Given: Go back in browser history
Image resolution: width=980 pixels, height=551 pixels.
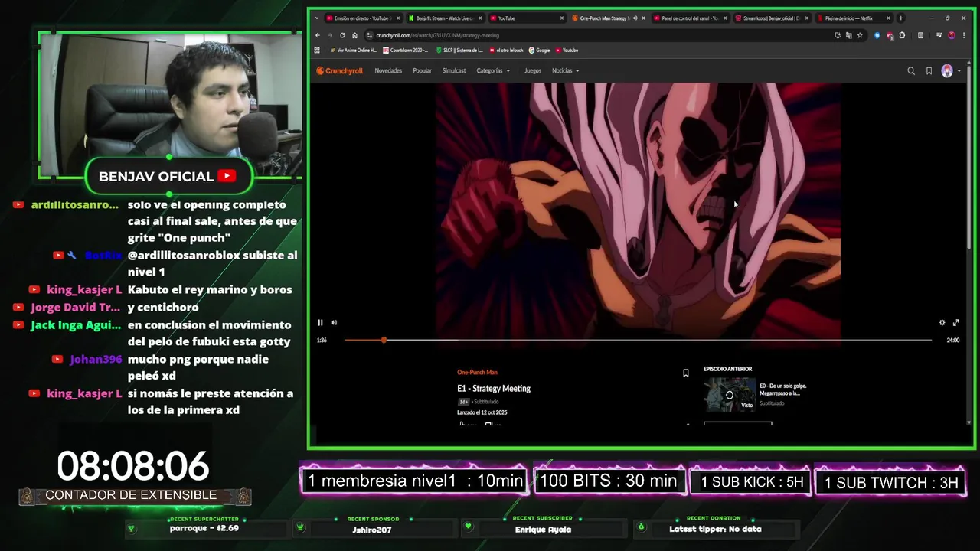Looking at the screenshot, I should (318, 35).
